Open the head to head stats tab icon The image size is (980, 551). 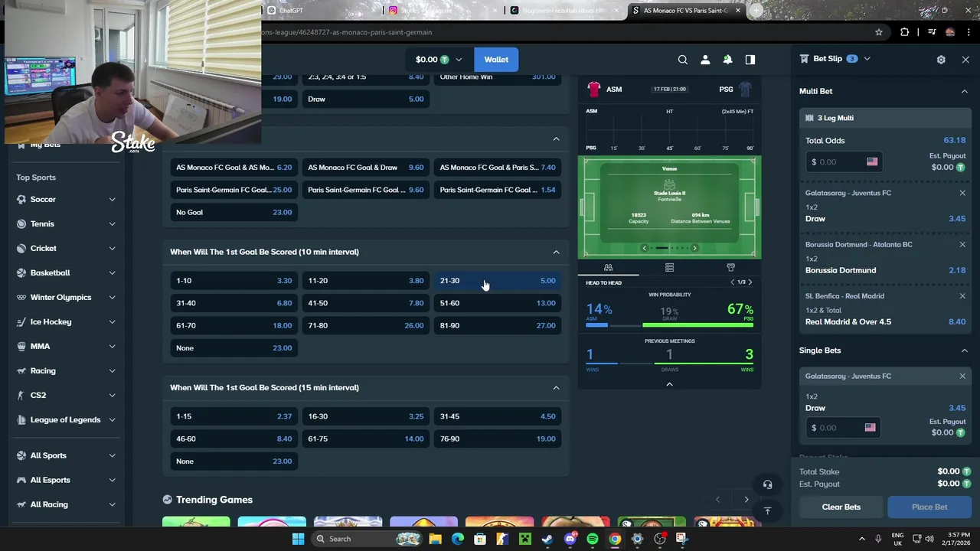[608, 267]
